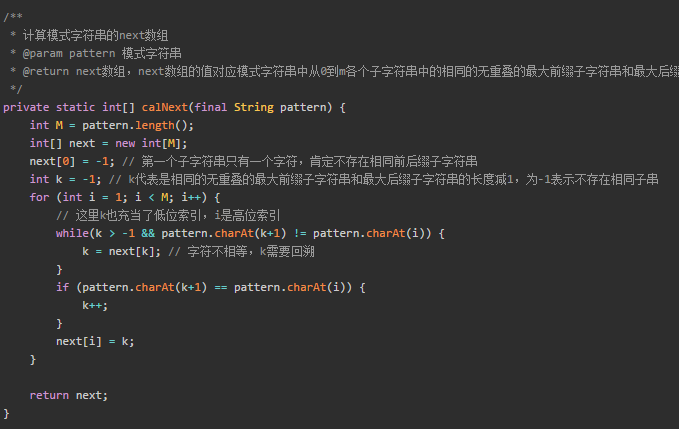Click the 'k++;' statement
This screenshot has height=429, width=679.
pyautogui.click(x=95, y=305)
